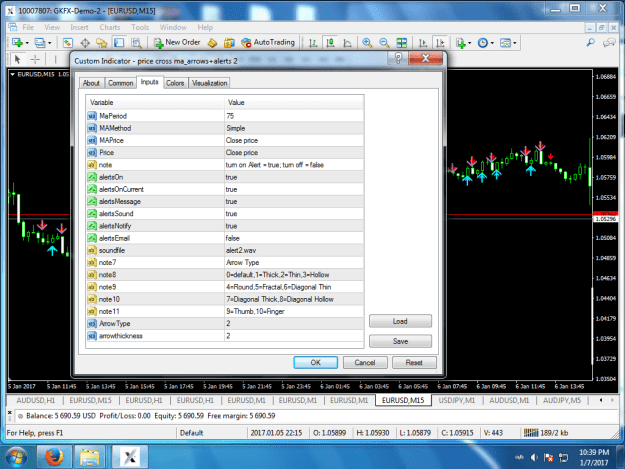625x469 pixels.
Task: Click the New Order button
Action: click(x=177, y=42)
